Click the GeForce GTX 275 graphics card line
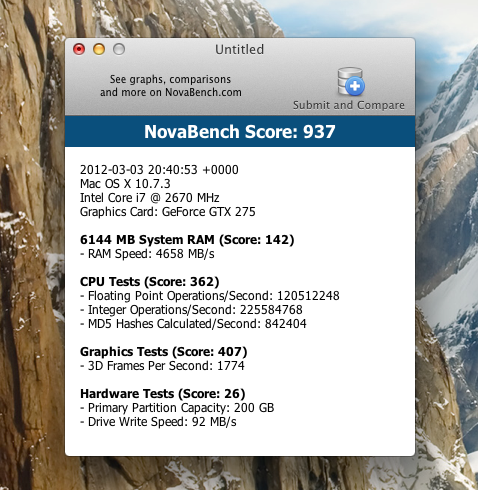Viewport: 478px width, 490px height. pos(168,212)
